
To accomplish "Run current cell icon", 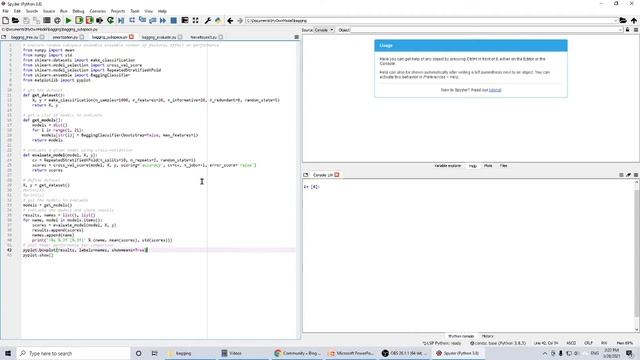I will (79, 20).
